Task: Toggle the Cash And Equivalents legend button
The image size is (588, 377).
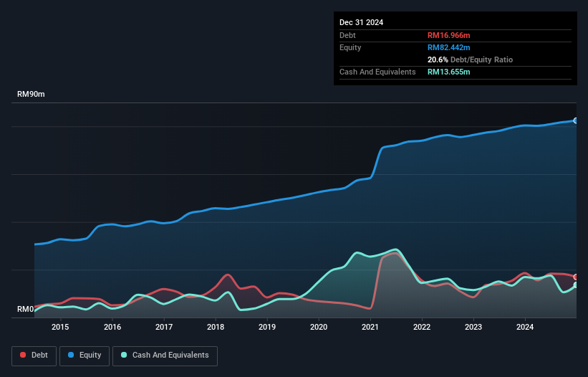Action: (x=165, y=355)
